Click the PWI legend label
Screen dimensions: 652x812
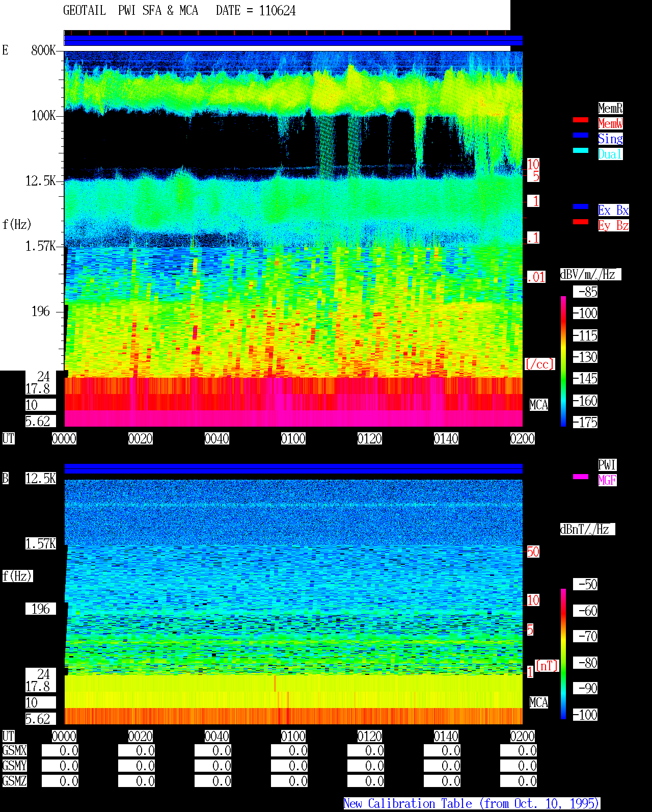[607, 465]
